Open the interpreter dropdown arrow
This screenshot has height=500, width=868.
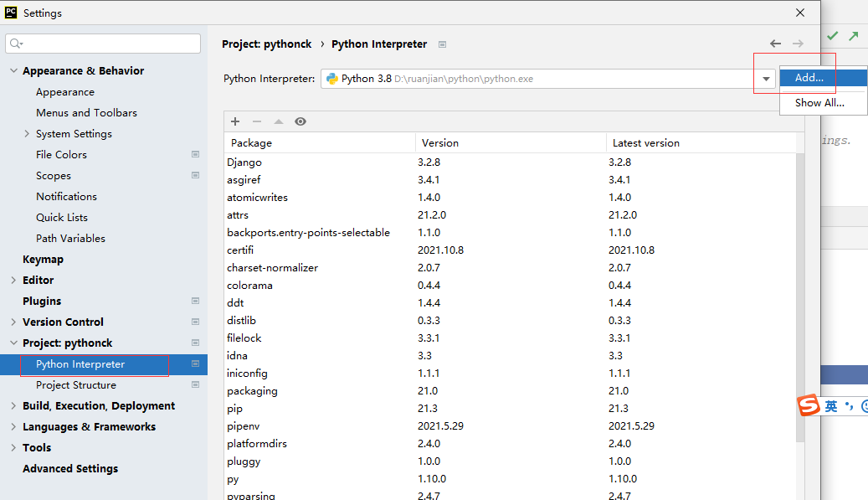(x=766, y=79)
